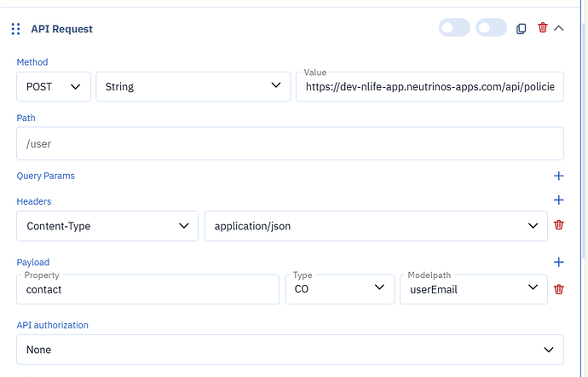Add a new query param
This screenshot has height=377, width=588.
[x=559, y=176]
